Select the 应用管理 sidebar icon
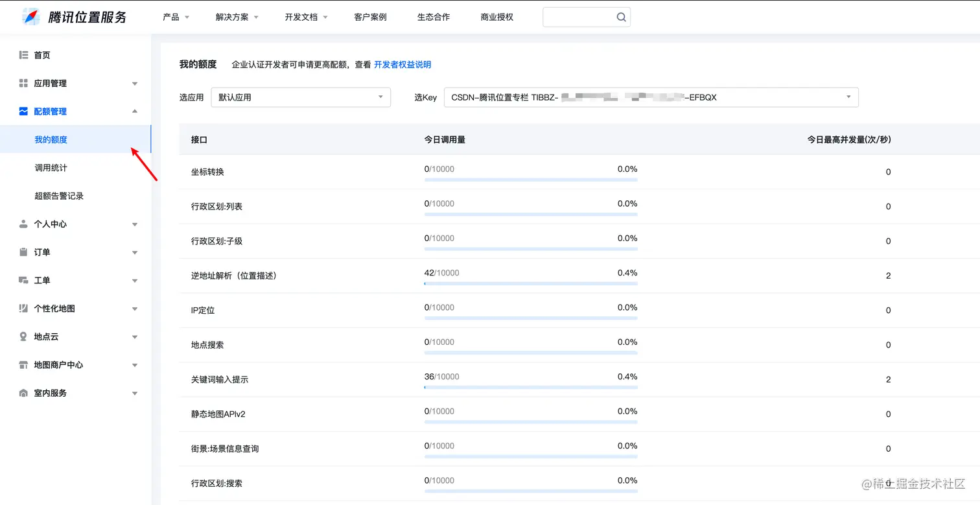This screenshot has height=505, width=980. [x=24, y=83]
